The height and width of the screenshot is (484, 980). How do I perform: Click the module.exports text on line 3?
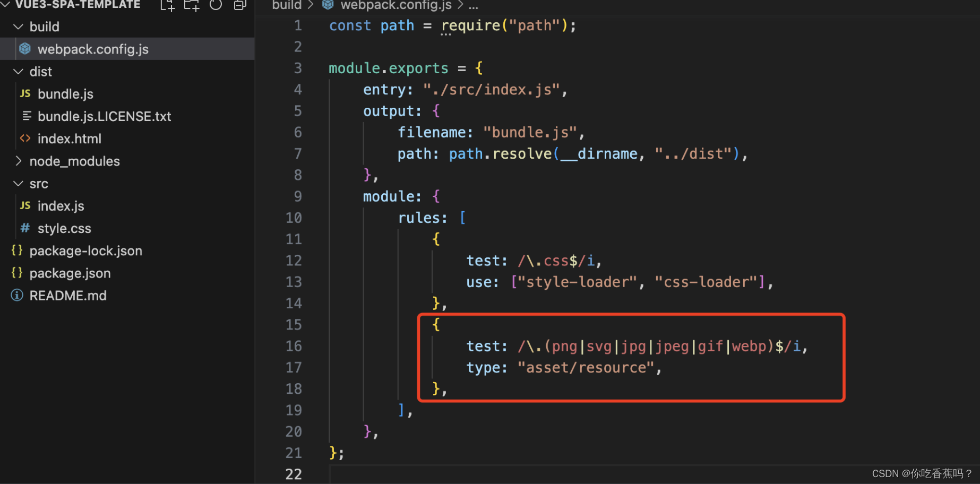pos(388,68)
